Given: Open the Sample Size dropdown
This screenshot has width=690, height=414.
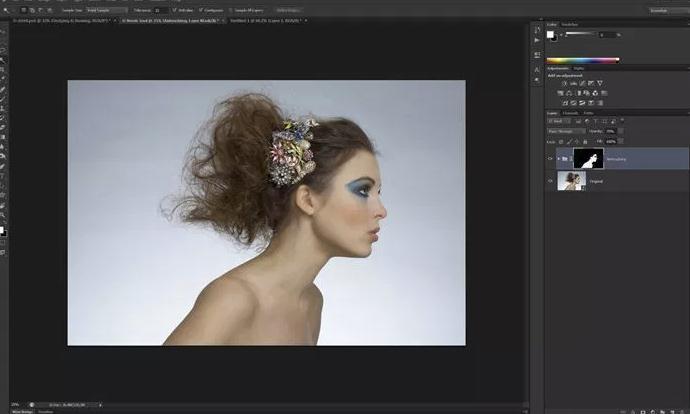Looking at the screenshot, I should tap(105, 10).
